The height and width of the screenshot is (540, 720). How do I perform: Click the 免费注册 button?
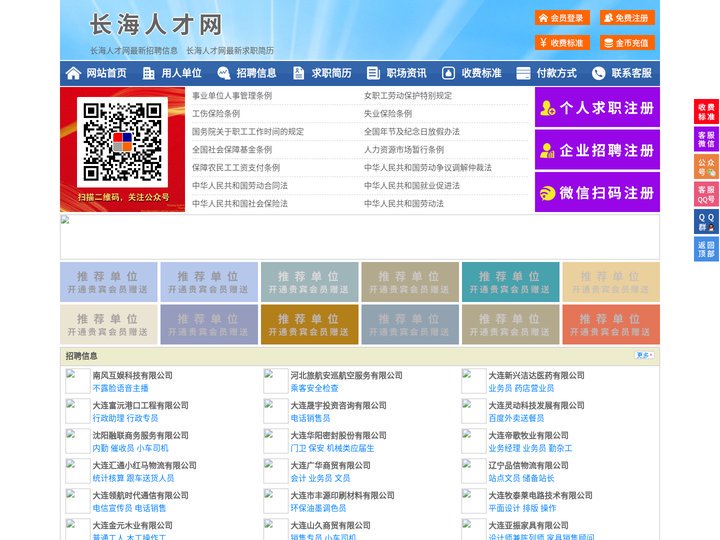click(x=627, y=18)
